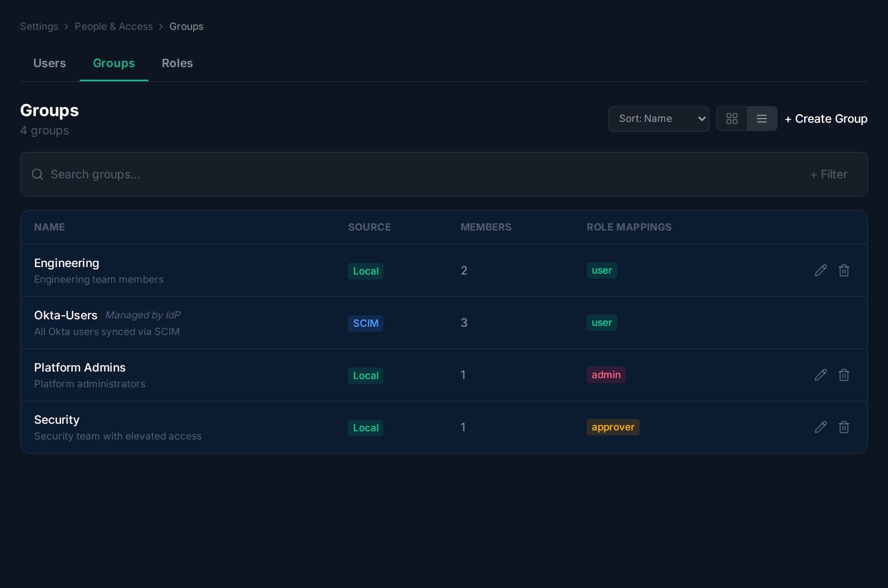Select the Groups tab
888x588 pixels.
(x=114, y=63)
